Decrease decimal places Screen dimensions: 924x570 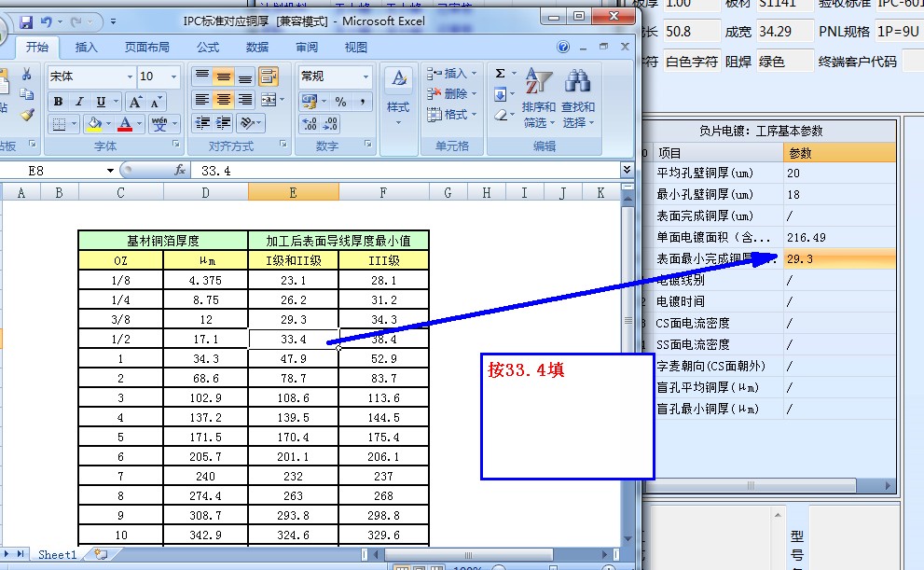tap(331, 124)
